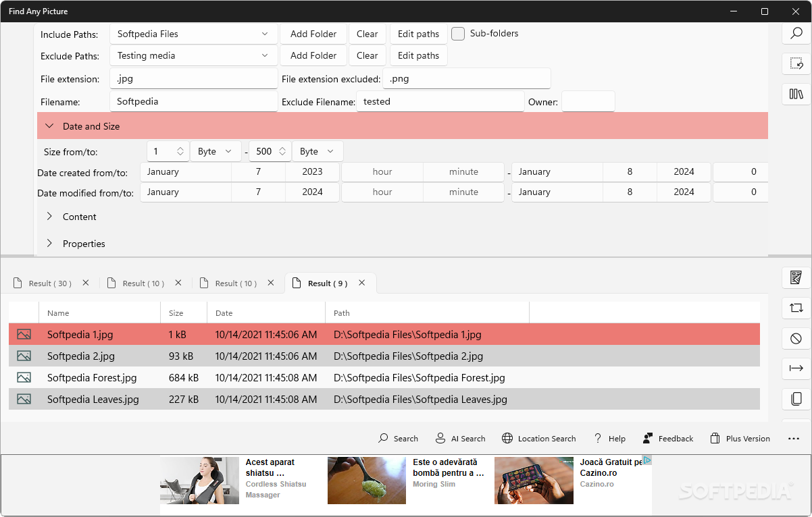Click the Filename field containing Softpedia
The image size is (812, 517).
click(x=194, y=101)
